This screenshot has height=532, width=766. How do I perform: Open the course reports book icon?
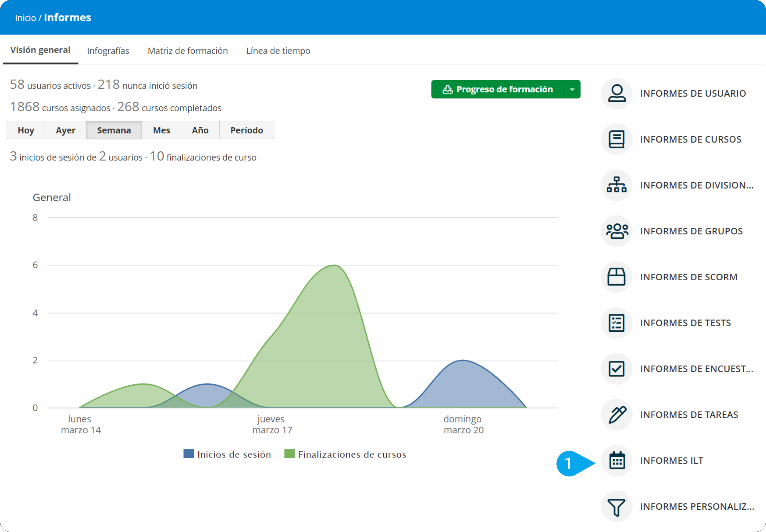[617, 139]
